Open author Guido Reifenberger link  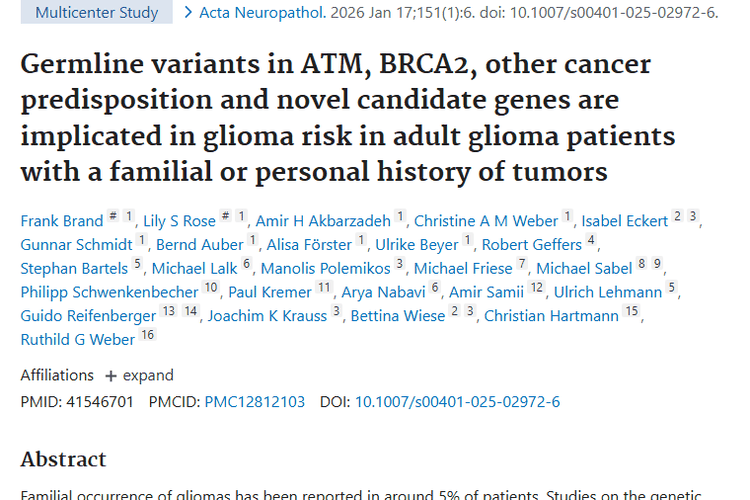click(88, 316)
